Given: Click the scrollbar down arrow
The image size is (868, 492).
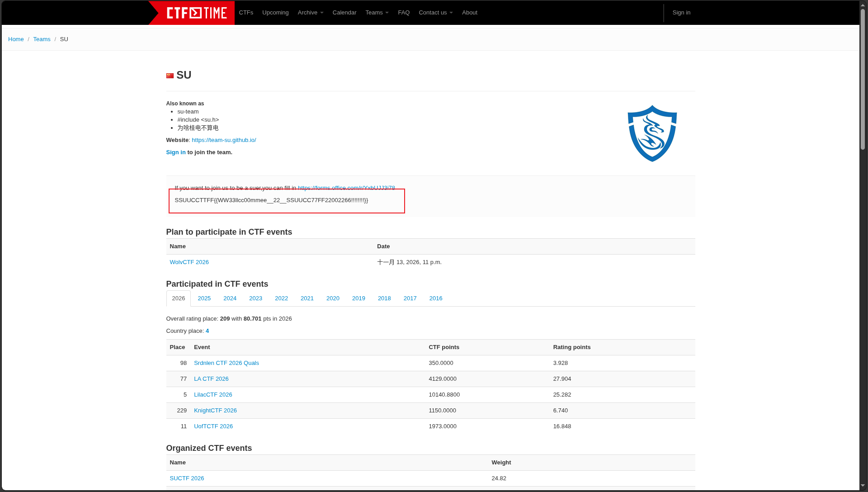Looking at the screenshot, I should pyautogui.click(x=863, y=486).
